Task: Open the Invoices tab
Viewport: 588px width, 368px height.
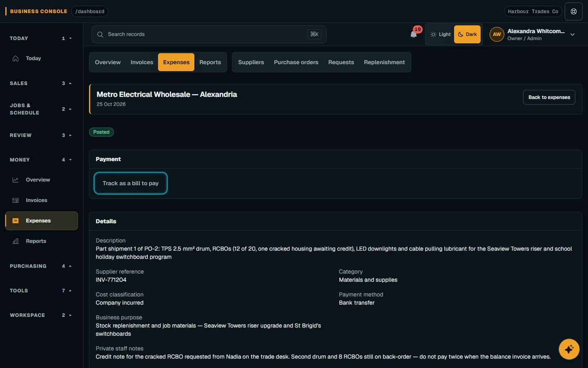Action: pyautogui.click(x=142, y=62)
